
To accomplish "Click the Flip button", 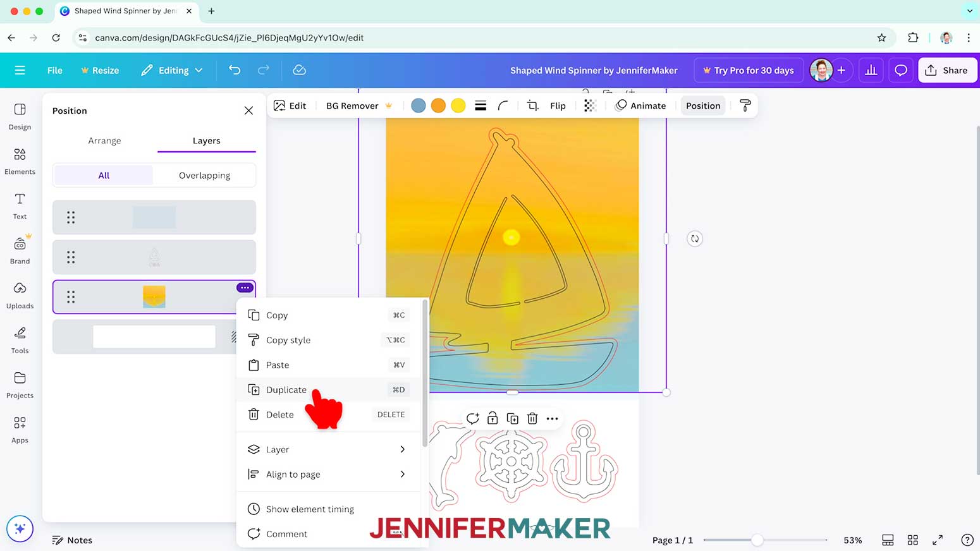I will (558, 106).
